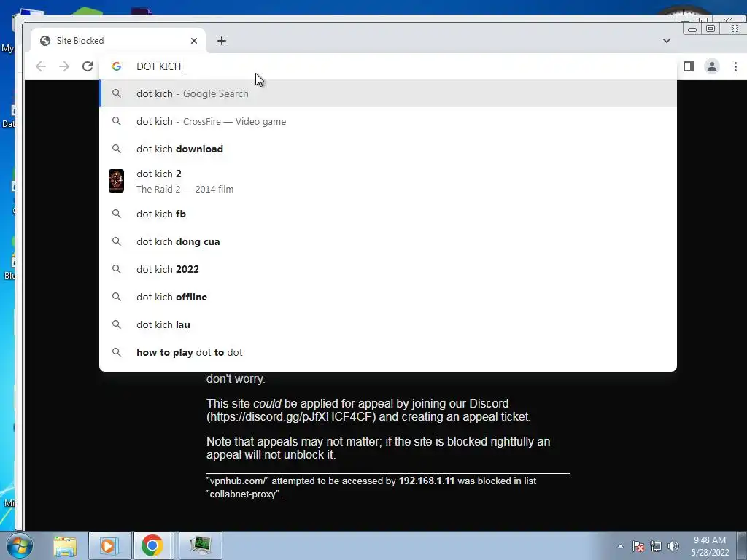Click the Google icon in the address bar
747x560 pixels.
[117, 66]
